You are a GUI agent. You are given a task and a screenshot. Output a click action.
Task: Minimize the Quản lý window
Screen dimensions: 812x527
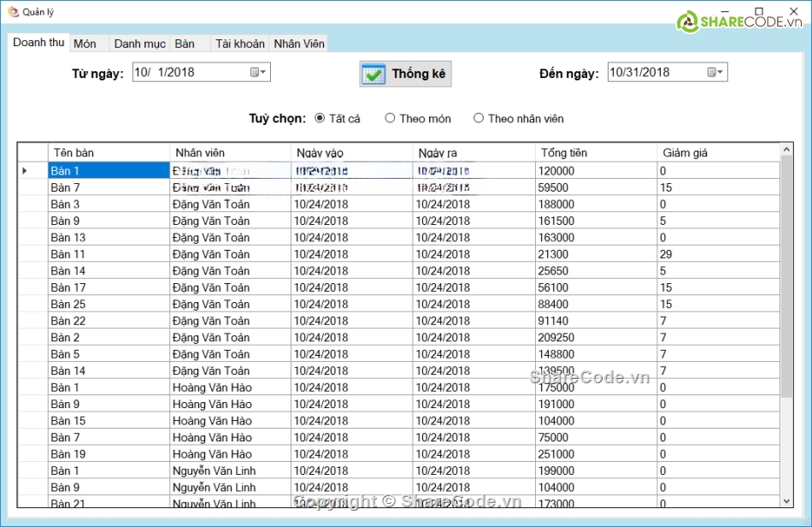pos(725,11)
